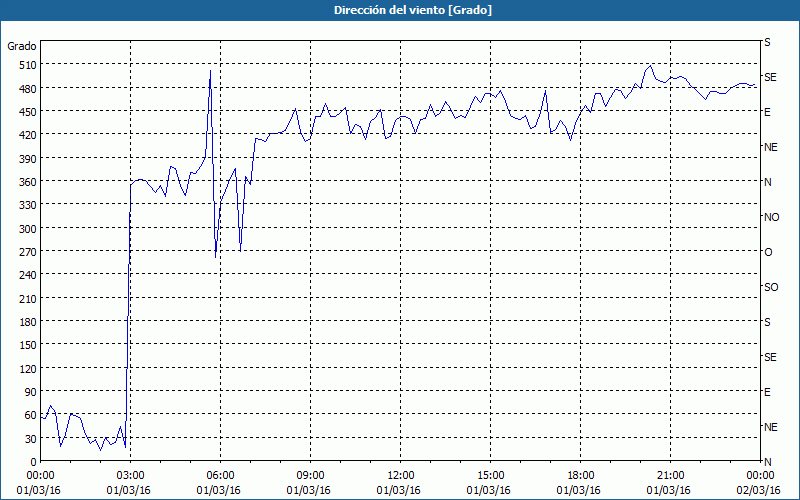Click the 00:00 time label above the 02/03/16 date

pos(760,477)
